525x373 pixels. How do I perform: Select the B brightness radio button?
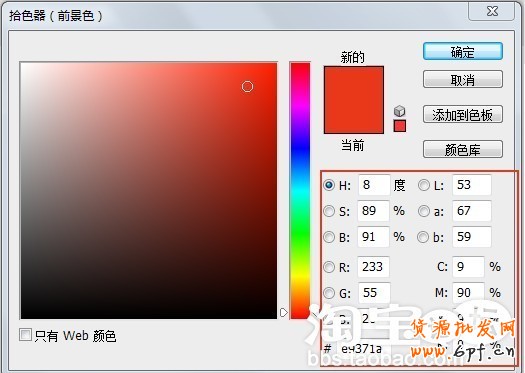click(329, 237)
